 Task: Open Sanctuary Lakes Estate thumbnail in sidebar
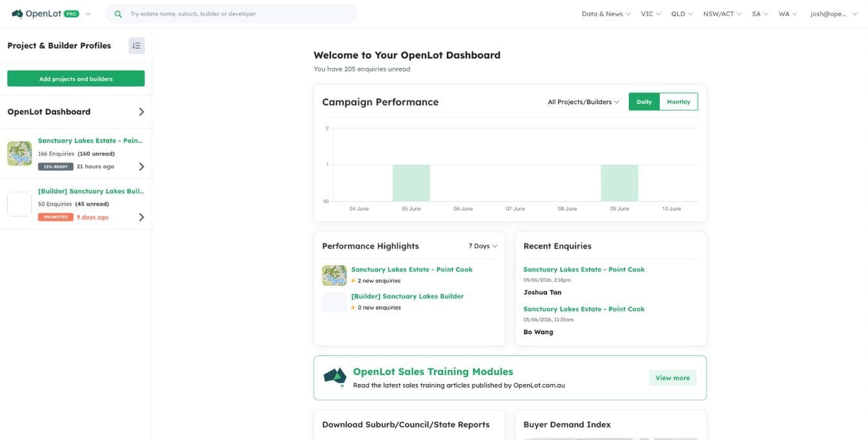tap(19, 154)
